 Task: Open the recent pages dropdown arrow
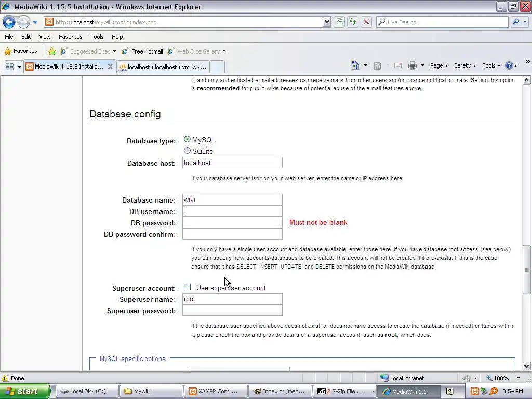[35, 22]
